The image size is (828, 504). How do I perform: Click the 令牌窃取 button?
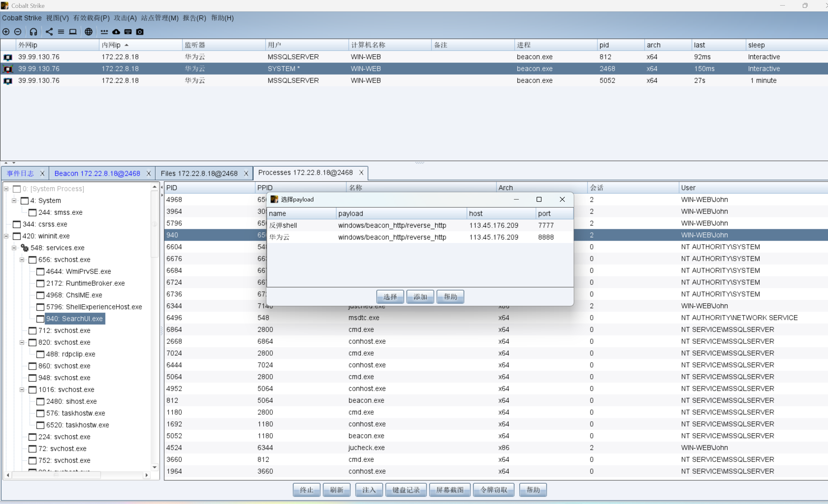[494, 490]
